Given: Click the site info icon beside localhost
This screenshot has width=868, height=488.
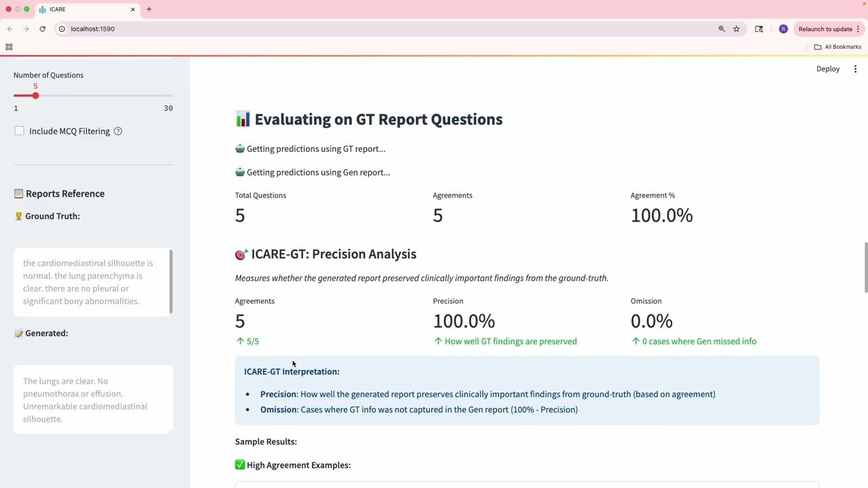Looking at the screenshot, I should pyautogui.click(x=62, y=29).
